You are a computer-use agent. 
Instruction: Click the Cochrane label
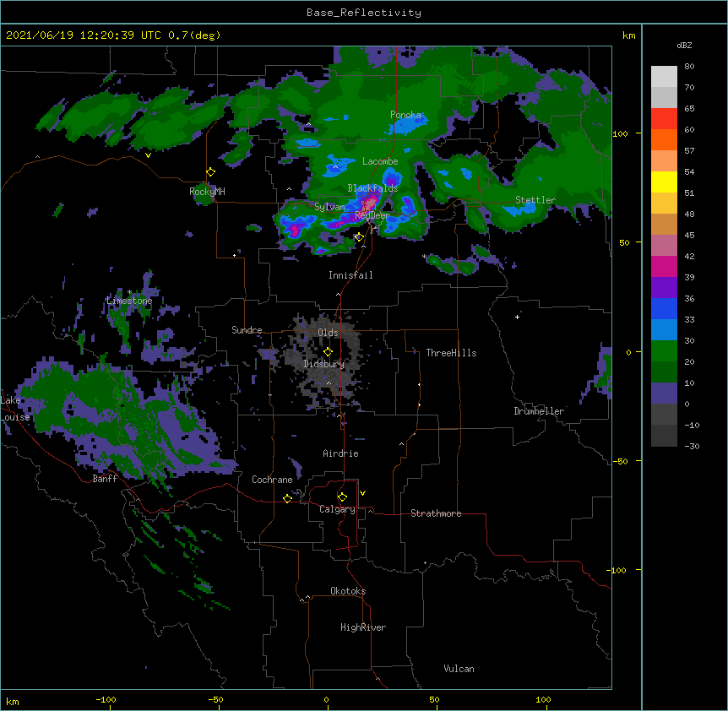pyautogui.click(x=272, y=480)
